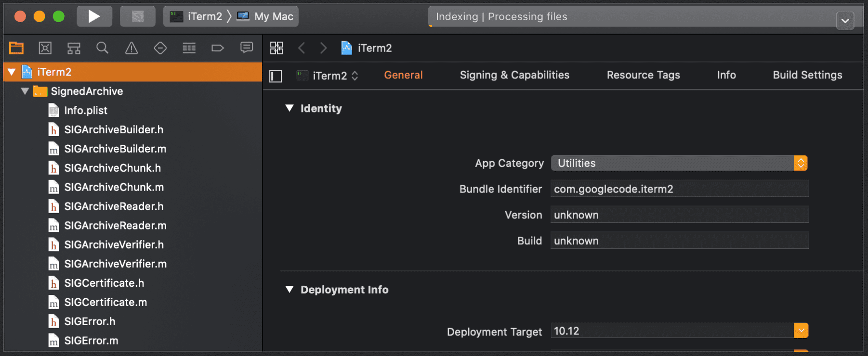Click iTerm2 project in jump bar

click(367, 48)
